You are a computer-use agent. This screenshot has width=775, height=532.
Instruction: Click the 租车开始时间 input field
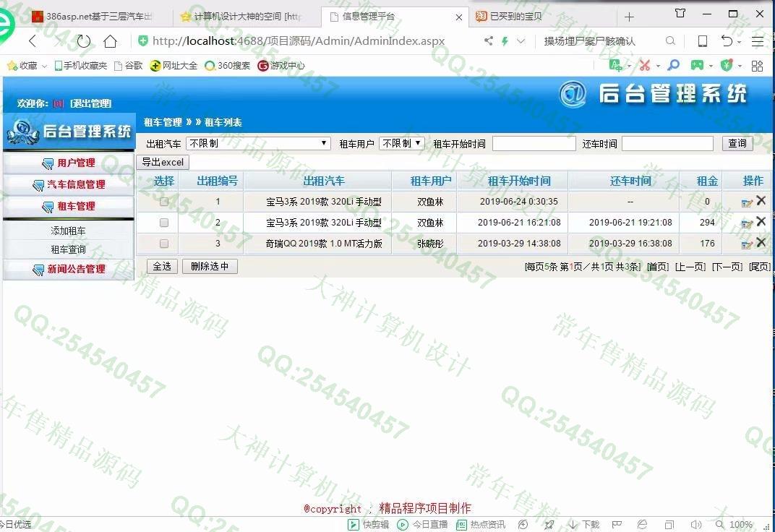534,143
